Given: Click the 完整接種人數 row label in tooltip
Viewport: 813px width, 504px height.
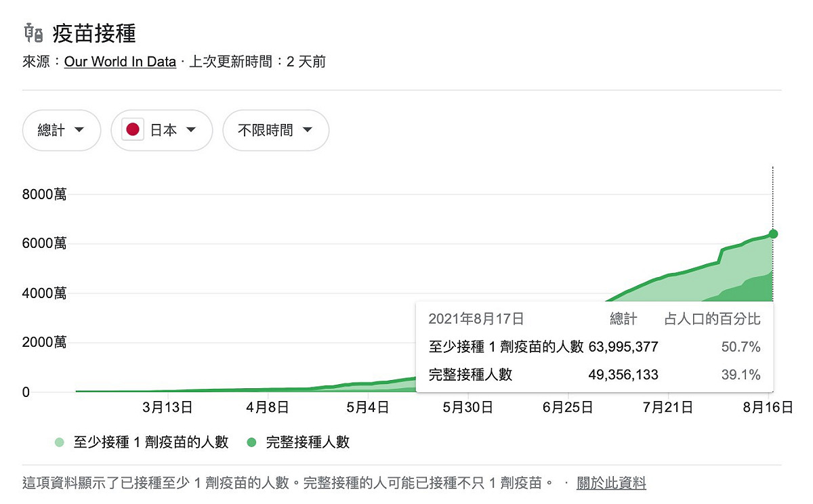Looking at the screenshot, I should [x=471, y=375].
